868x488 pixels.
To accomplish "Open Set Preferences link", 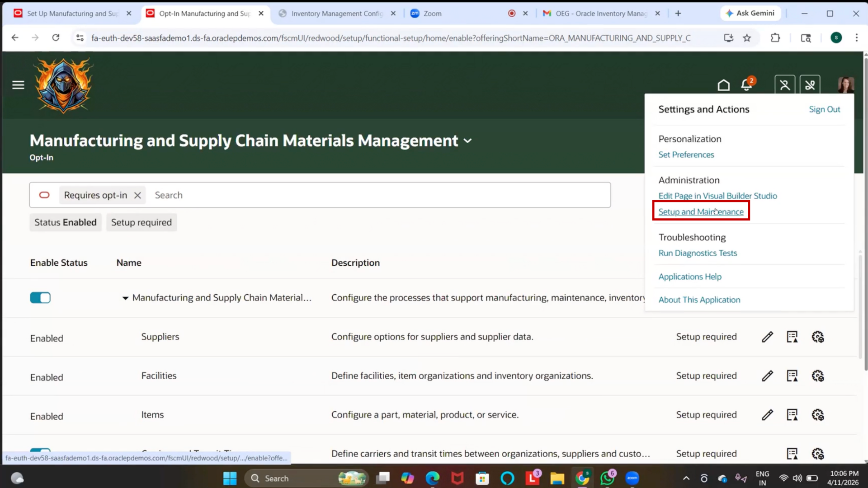I will click(686, 155).
